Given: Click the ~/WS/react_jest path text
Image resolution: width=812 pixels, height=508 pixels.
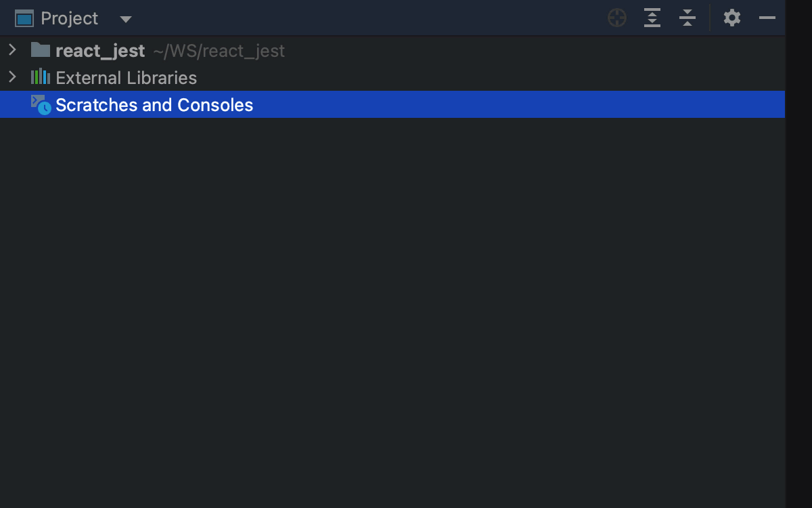Looking at the screenshot, I should pyautogui.click(x=218, y=51).
